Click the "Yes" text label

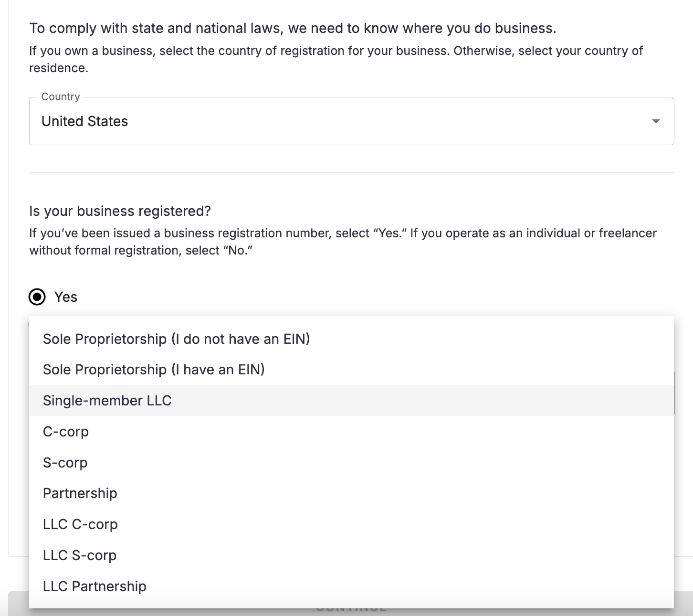pyautogui.click(x=66, y=297)
